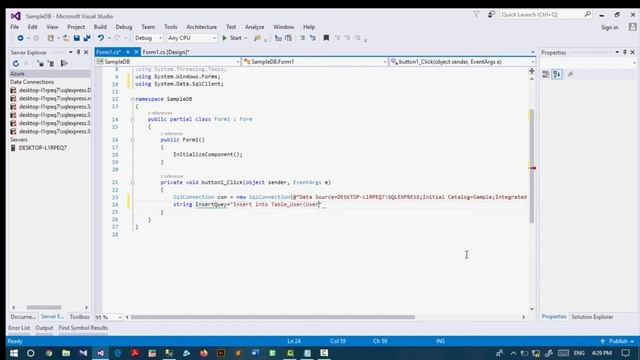640x360 pixels.
Task: Click the Uncomment Selection toolbar icon
Action: (313, 38)
